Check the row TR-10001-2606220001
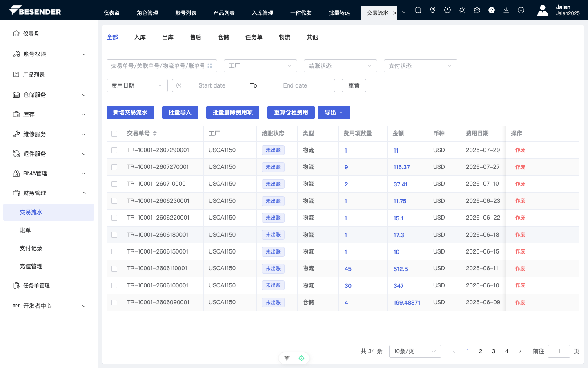Screen dimensions: 588x368 [114, 218]
